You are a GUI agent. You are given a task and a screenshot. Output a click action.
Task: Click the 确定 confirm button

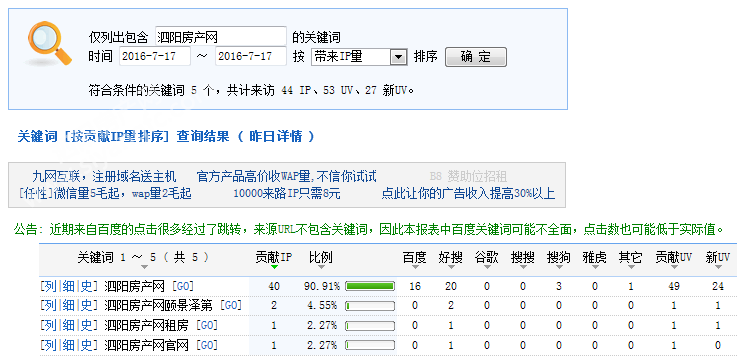[476, 57]
